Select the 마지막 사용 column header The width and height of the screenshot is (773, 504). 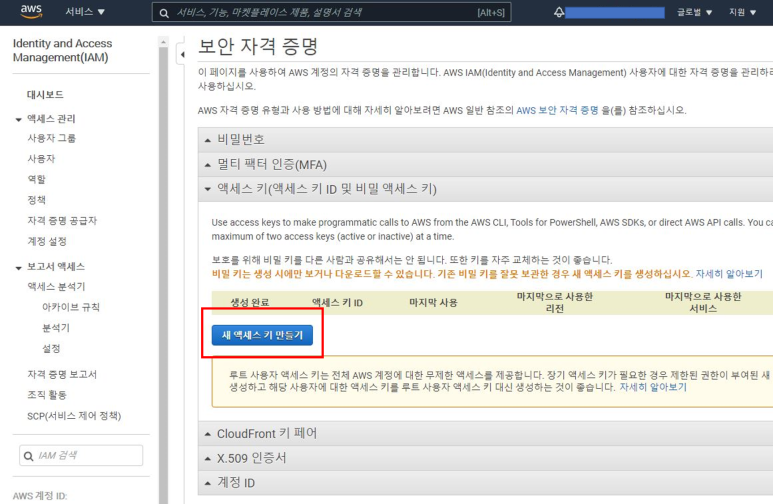433,302
